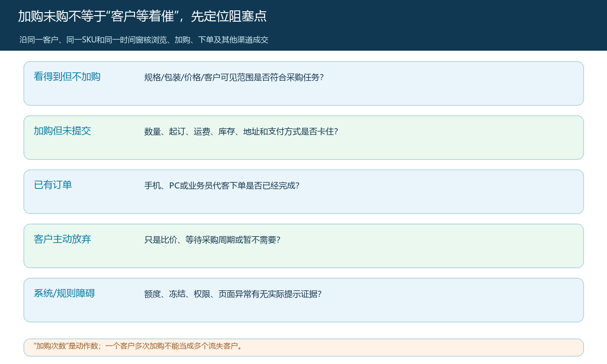Click the heading 已有订单
Screen dimensions: 607x364
(x=53, y=185)
